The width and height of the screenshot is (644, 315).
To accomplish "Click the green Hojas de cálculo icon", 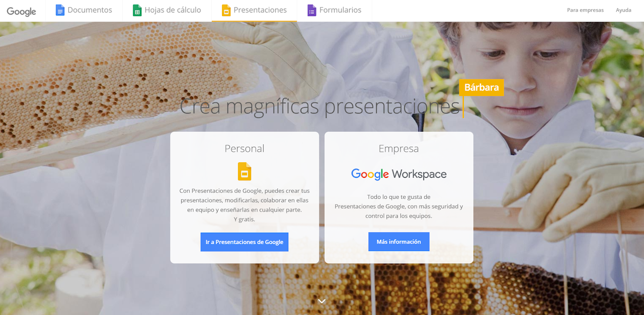I will pos(137,10).
